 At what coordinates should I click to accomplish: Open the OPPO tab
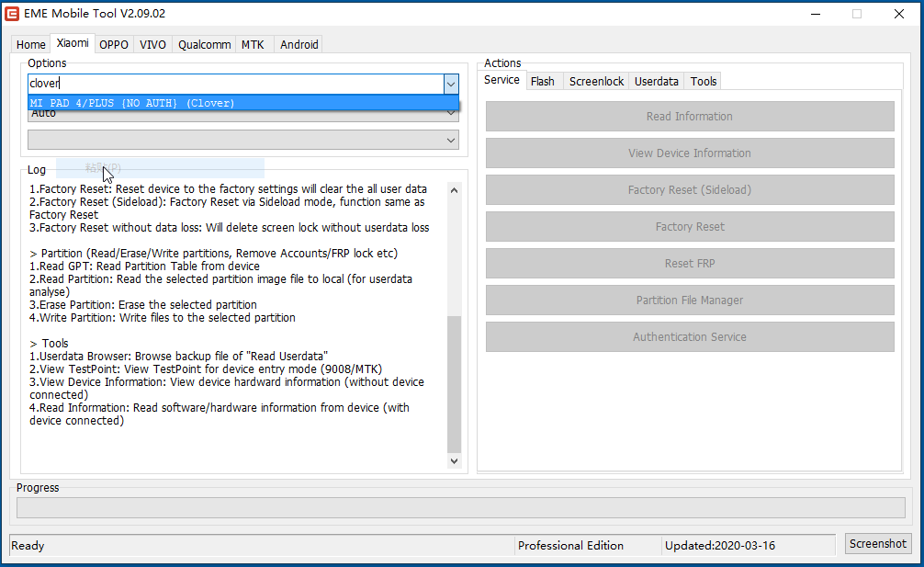pos(114,45)
